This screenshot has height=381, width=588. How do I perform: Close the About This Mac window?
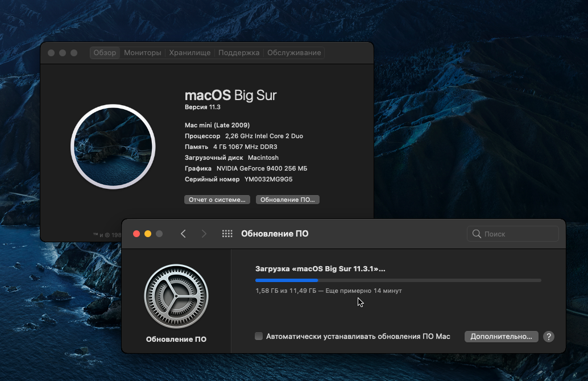(x=51, y=53)
